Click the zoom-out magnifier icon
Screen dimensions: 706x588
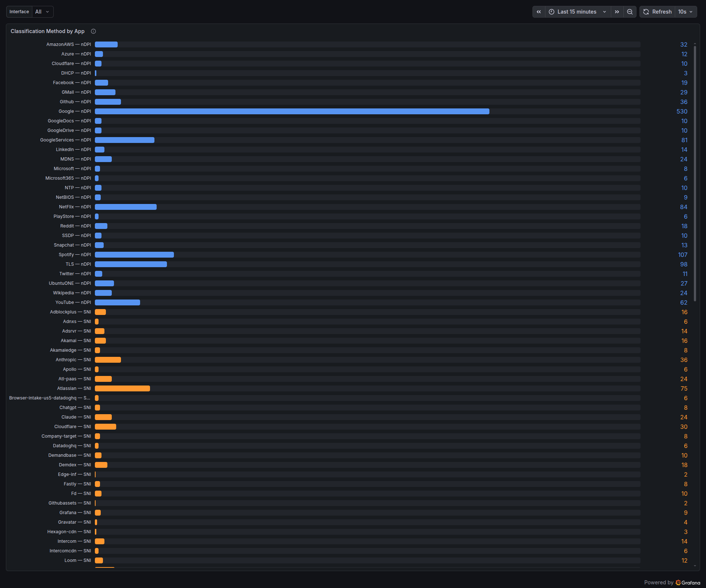click(630, 12)
